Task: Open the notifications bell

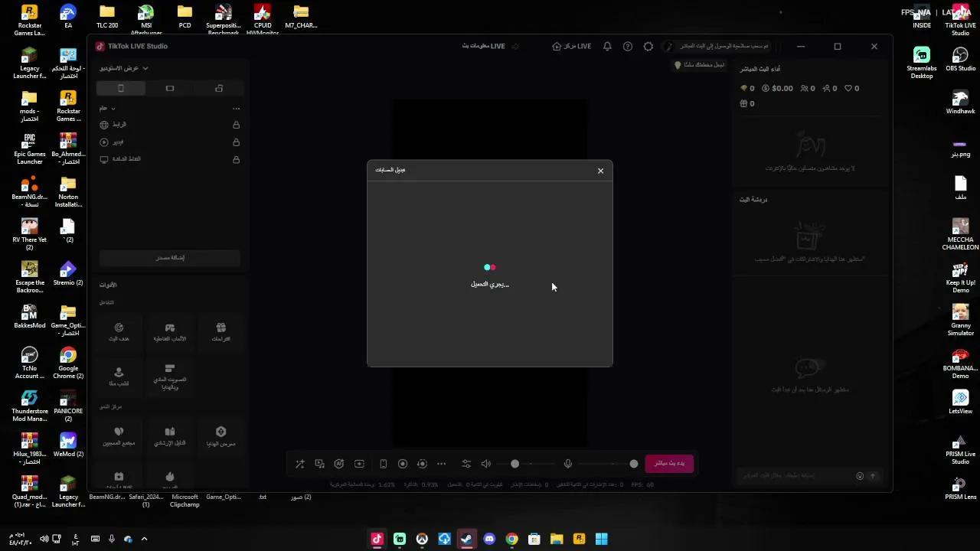Action: click(607, 46)
